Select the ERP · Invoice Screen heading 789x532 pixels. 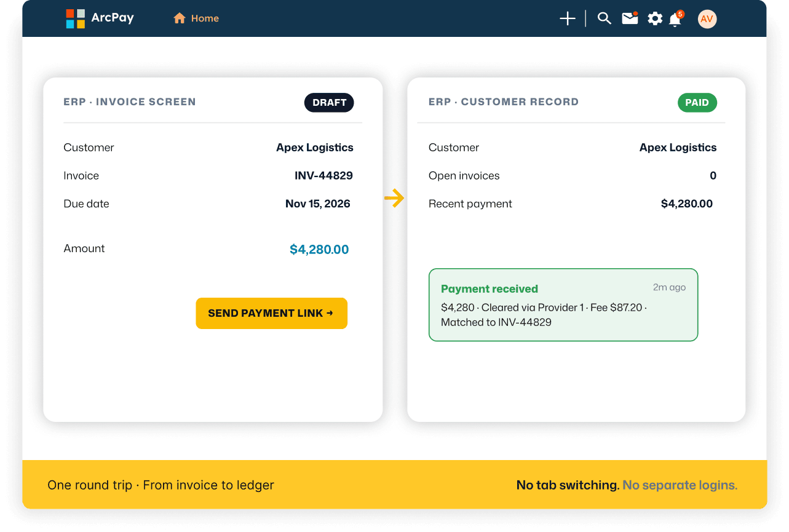(130, 102)
